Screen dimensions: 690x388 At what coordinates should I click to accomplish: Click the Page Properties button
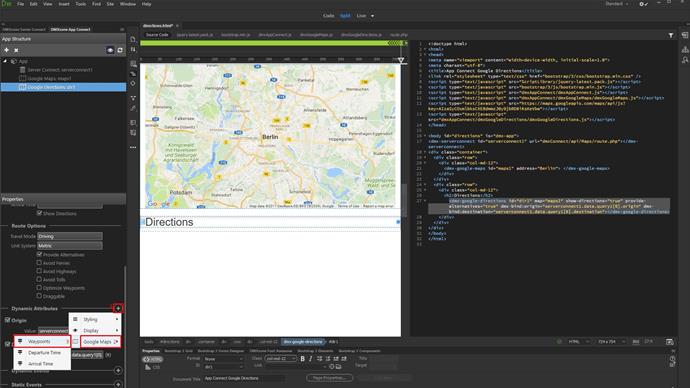coord(330,378)
